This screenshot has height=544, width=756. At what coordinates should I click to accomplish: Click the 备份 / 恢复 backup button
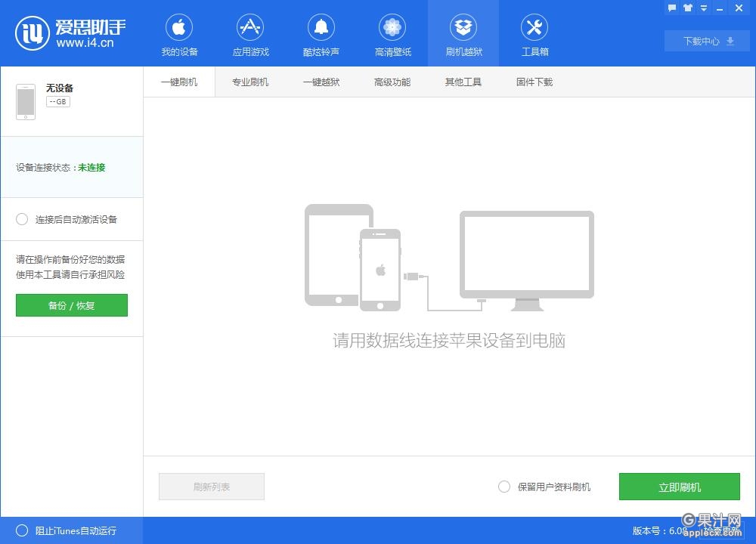(71, 305)
